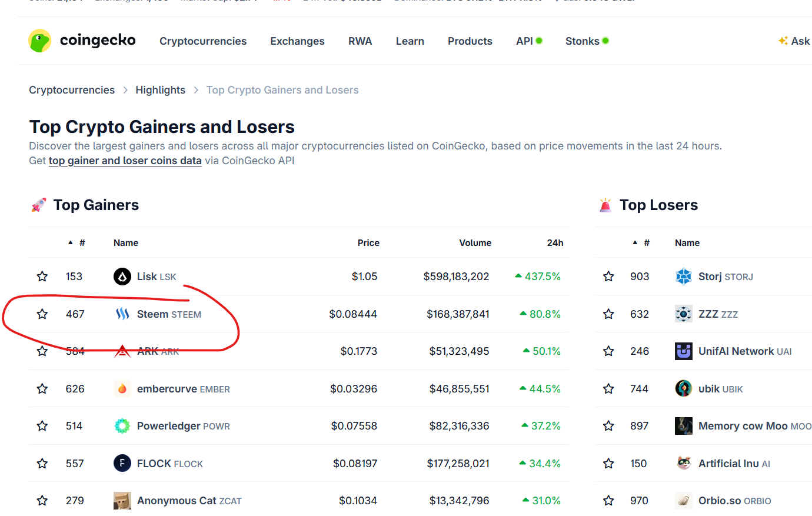Sort Top Losers by Name column
The image size is (812, 516).
pyautogui.click(x=687, y=243)
